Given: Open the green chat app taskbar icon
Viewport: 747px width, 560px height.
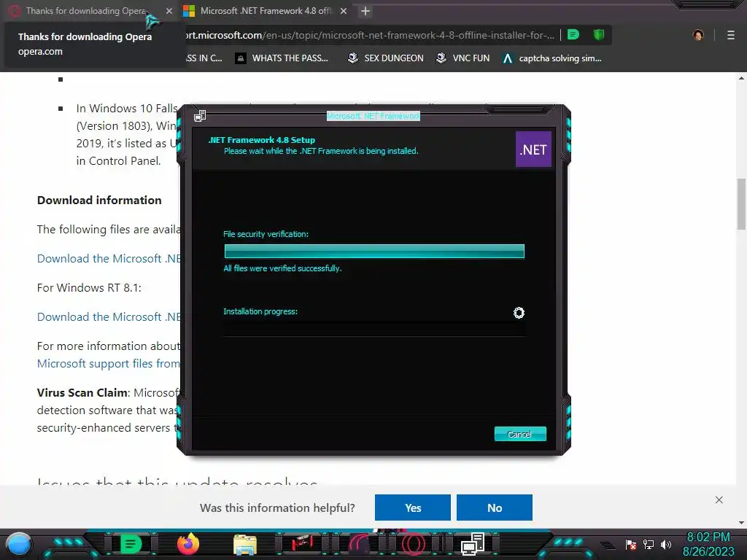Looking at the screenshot, I should click(x=131, y=544).
